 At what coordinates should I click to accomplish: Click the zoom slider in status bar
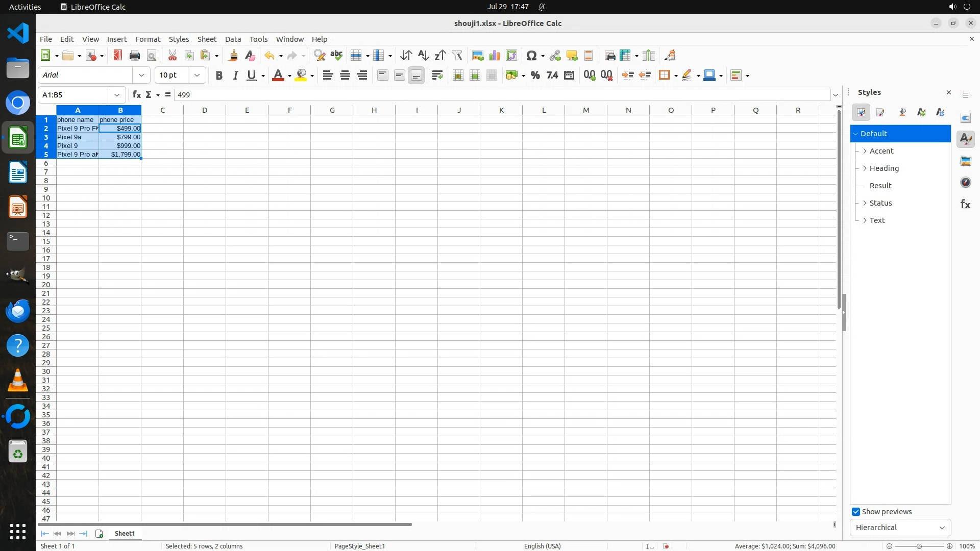point(919,546)
